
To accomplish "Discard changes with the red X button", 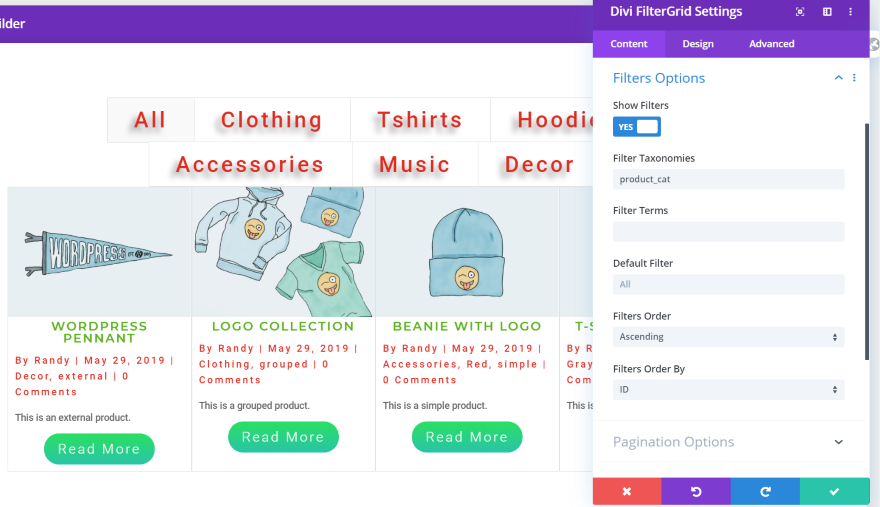I will point(627,491).
